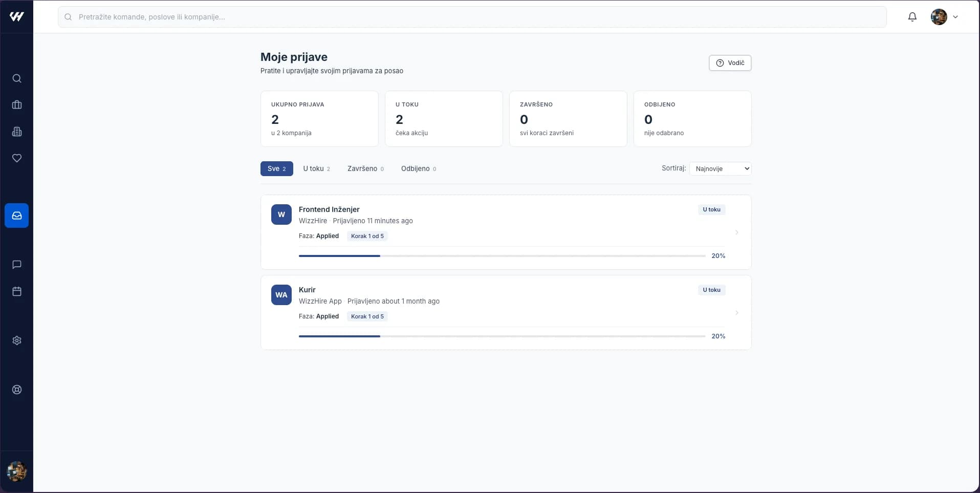Click 'Korak 1 od 5' on Kurir

[x=367, y=316]
